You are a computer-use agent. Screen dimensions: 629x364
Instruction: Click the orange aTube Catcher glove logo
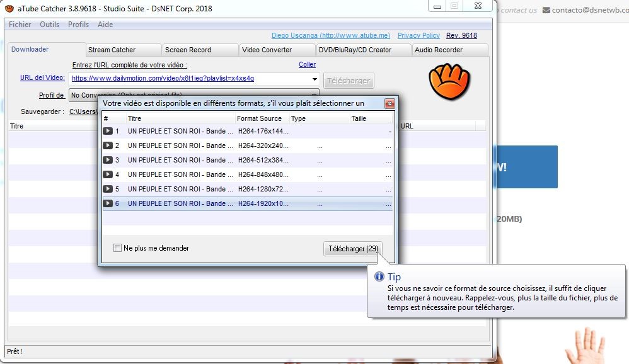(449, 81)
